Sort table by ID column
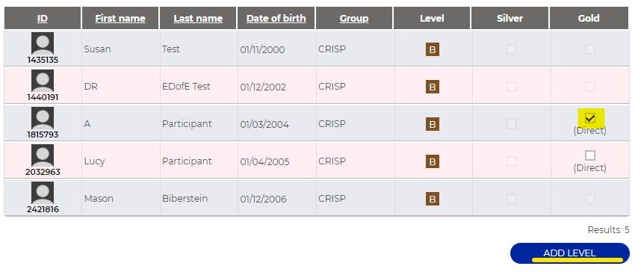Screen dimensions: 644x272 (x=43, y=19)
